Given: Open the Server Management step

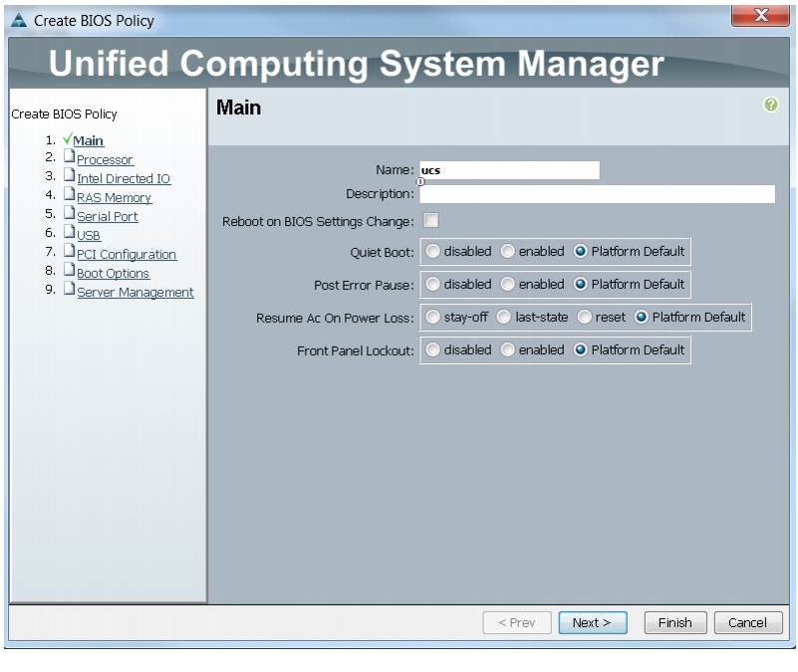Looking at the screenshot, I should pos(135,292).
